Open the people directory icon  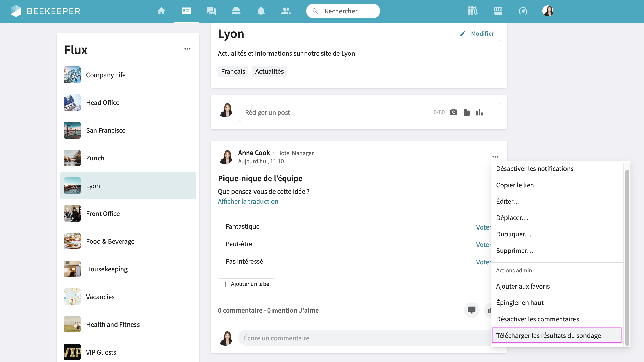(286, 11)
